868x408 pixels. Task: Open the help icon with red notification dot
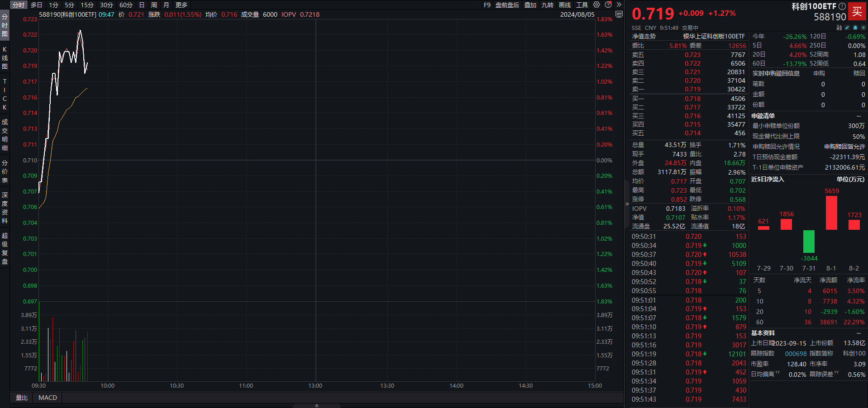608,5
